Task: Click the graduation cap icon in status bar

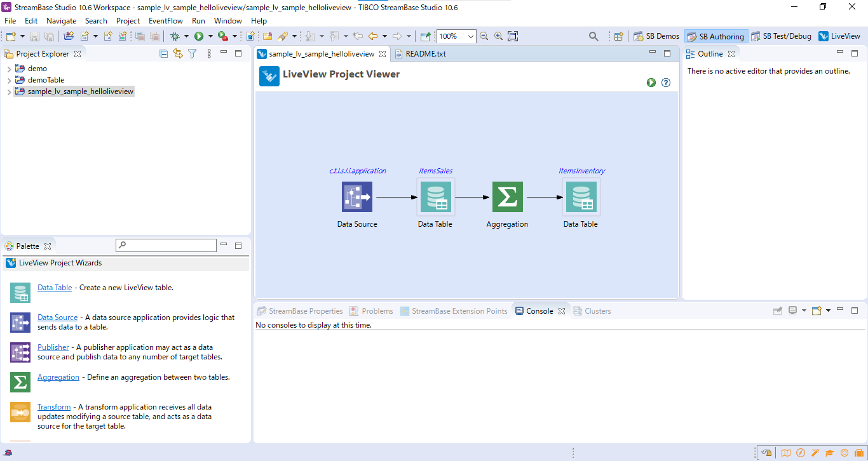Action: tap(830, 453)
